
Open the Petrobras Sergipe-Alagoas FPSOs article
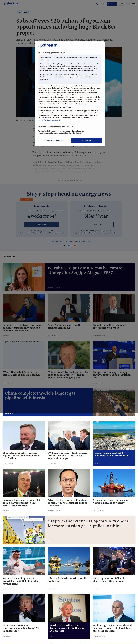pyautogui.click(x=87, y=270)
